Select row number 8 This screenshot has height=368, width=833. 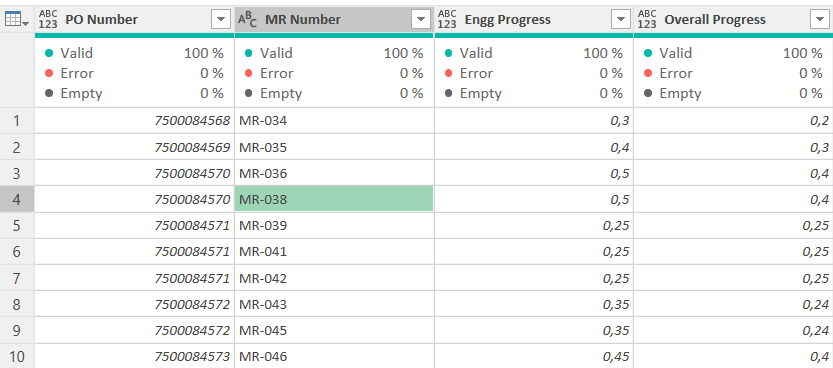coord(17,304)
